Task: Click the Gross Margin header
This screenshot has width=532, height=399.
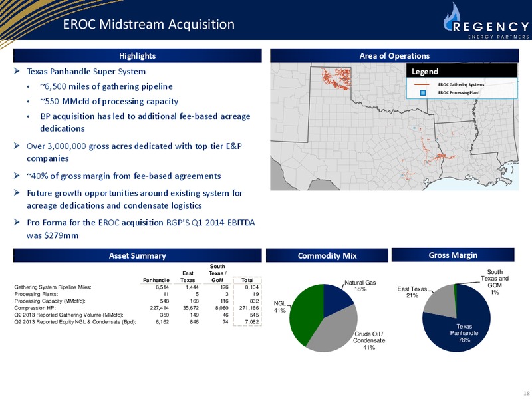Action: click(x=453, y=255)
